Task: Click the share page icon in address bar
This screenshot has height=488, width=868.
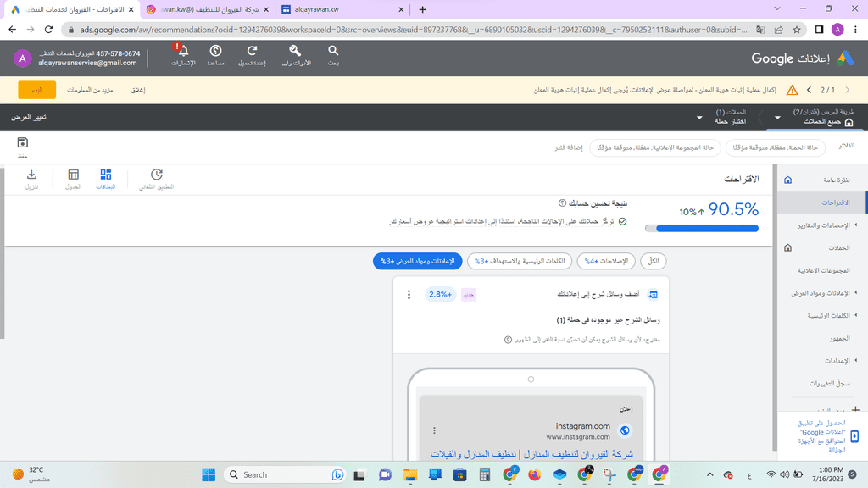Action: pos(779,30)
